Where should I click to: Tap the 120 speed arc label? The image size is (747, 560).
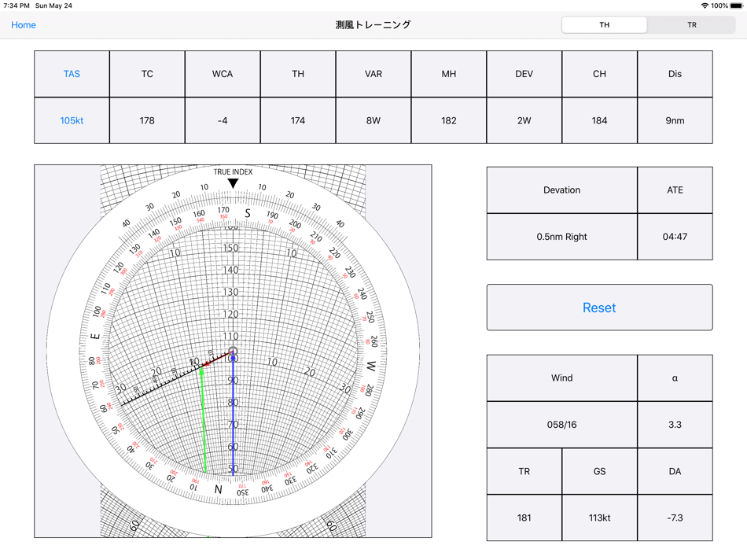pos(230,314)
